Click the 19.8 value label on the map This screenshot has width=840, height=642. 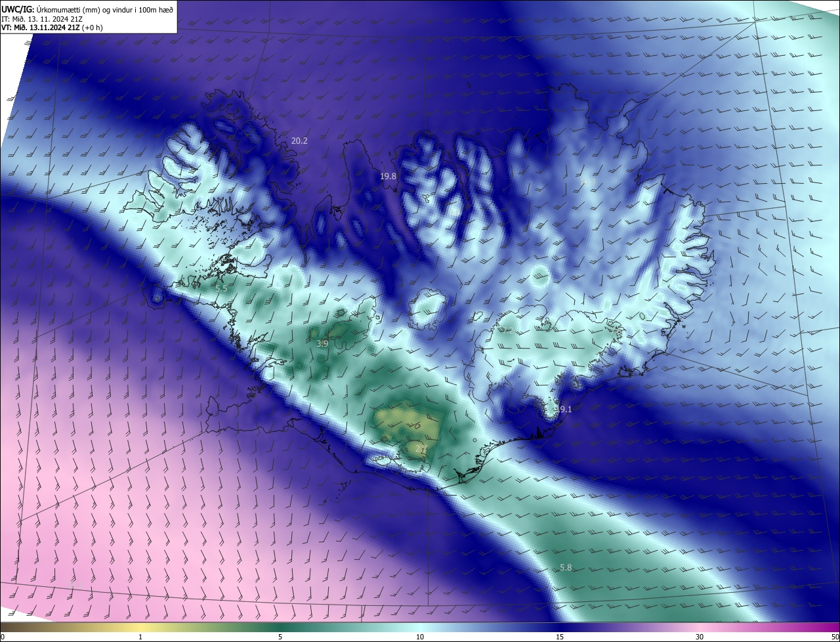pyautogui.click(x=388, y=176)
